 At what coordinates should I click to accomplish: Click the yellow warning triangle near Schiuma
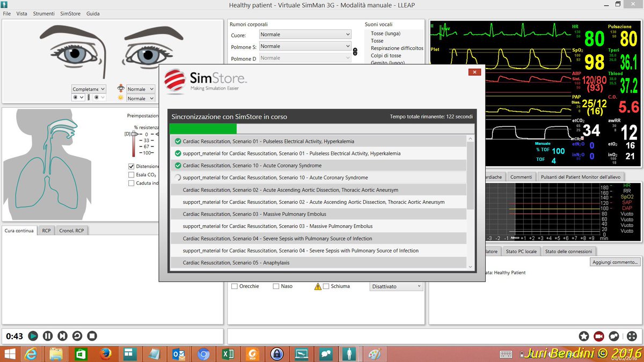coord(318,286)
